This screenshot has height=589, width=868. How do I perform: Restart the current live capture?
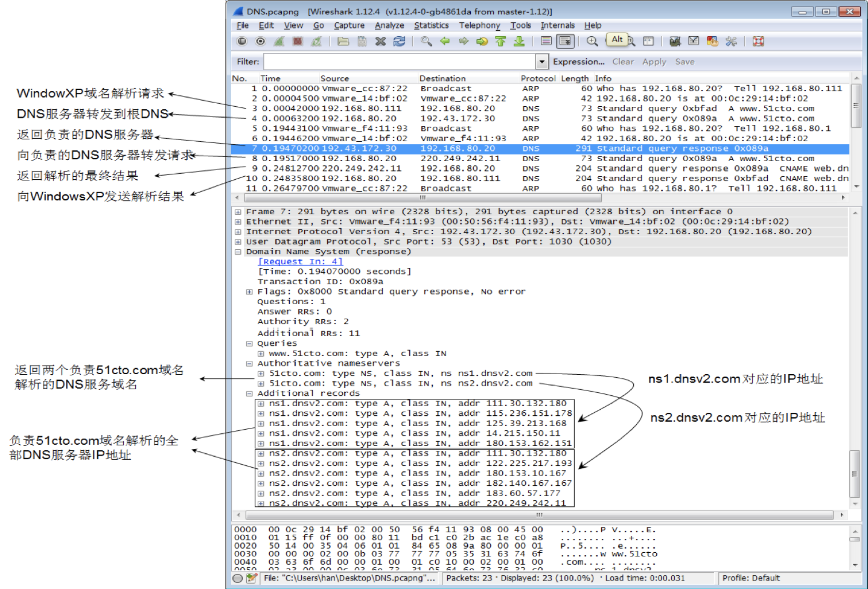(x=316, y=42)
